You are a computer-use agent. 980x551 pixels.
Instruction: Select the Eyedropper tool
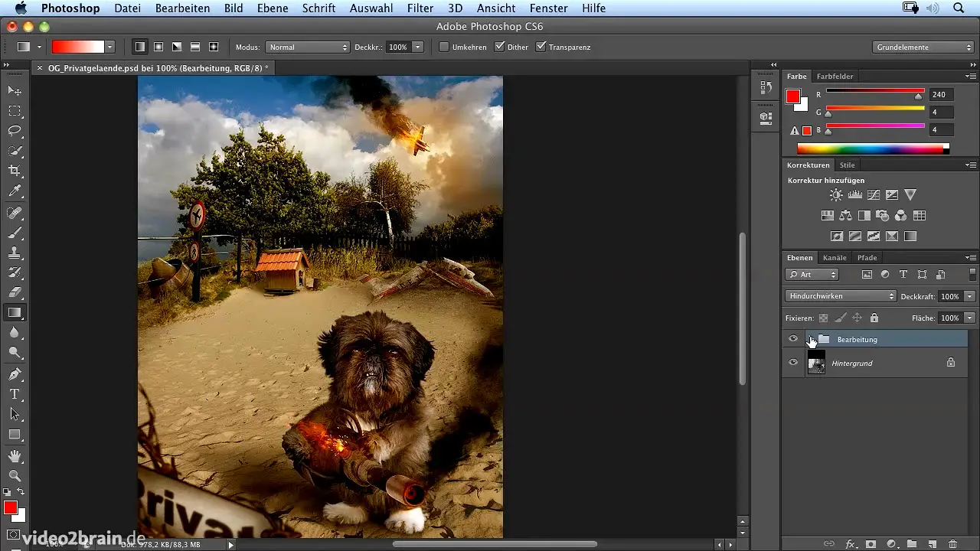point(15,191)
